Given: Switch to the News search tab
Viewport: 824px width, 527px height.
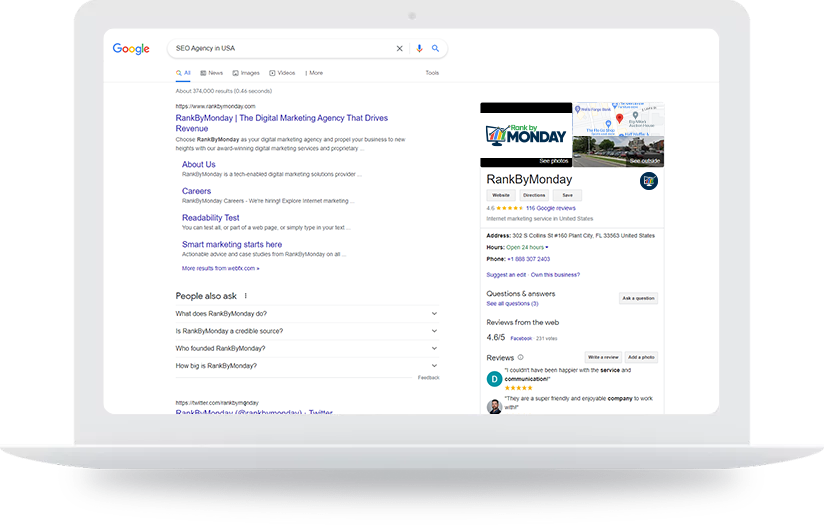Looking at the screenshot, I should tap(212, 73).
